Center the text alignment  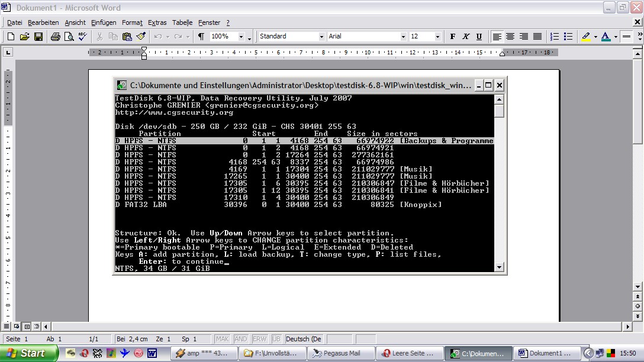[x=510, y=37]
